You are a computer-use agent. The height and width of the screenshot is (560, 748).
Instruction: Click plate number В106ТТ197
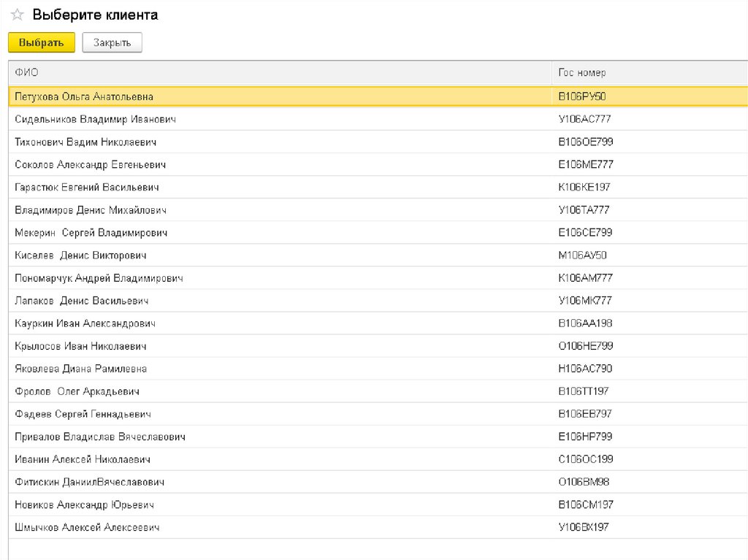(584, 391)
